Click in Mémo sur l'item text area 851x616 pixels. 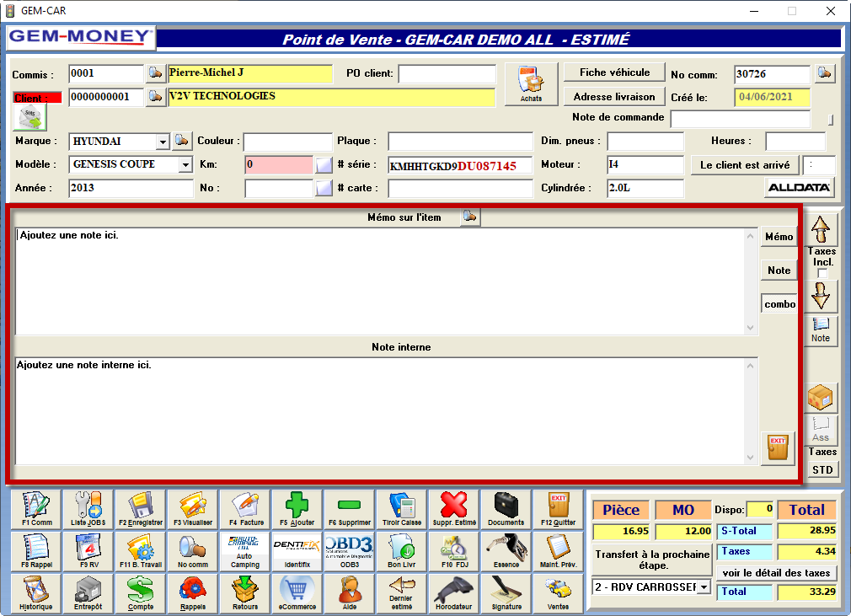[381, 281]
